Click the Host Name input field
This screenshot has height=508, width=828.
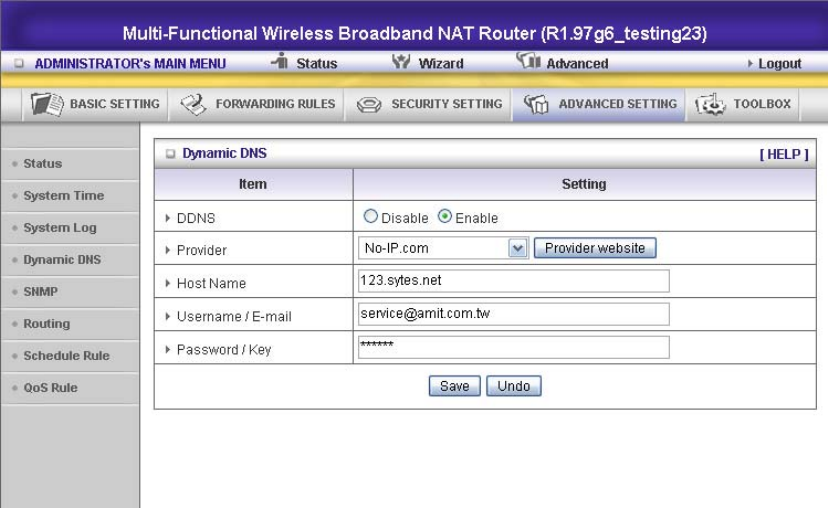coord(513,282)
